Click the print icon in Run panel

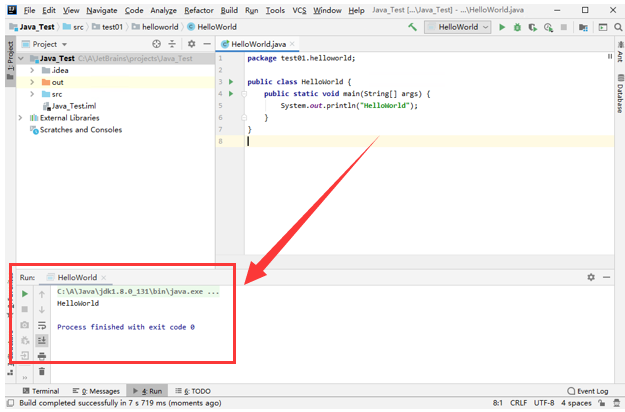click(x=42, y=356)
